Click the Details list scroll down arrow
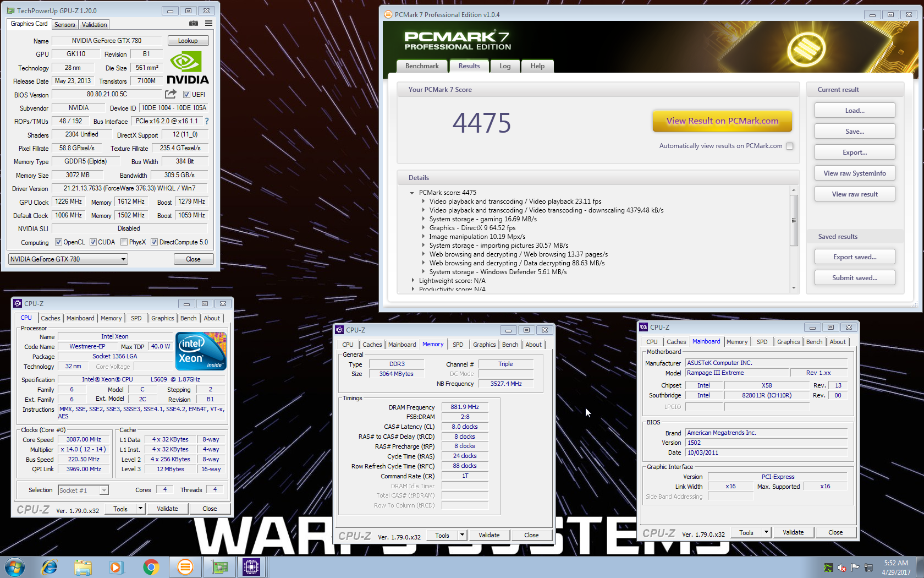 click(x=794, y=288)
